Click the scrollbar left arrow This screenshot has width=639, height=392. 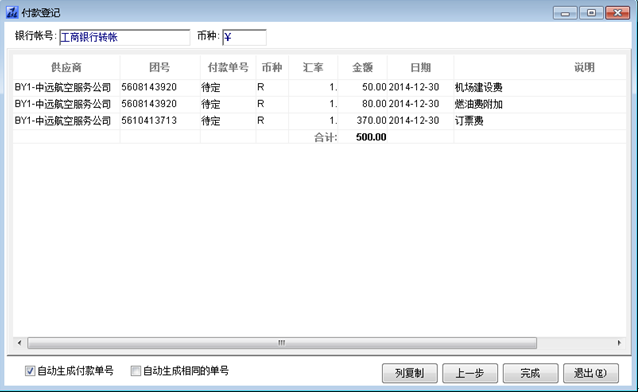click(x=20, y=343)
